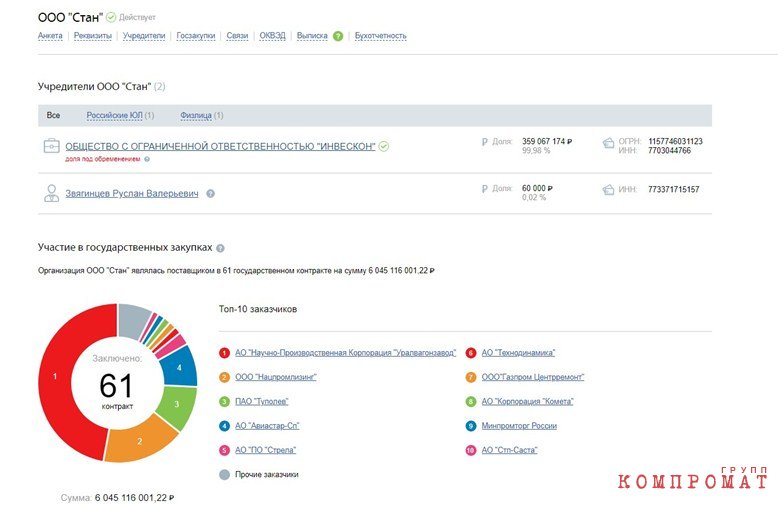Click green checkmark status icon beside ООО "Стан"
This screenshot has height=509, width=778.
pyautogui.click(x=111, y=17)
